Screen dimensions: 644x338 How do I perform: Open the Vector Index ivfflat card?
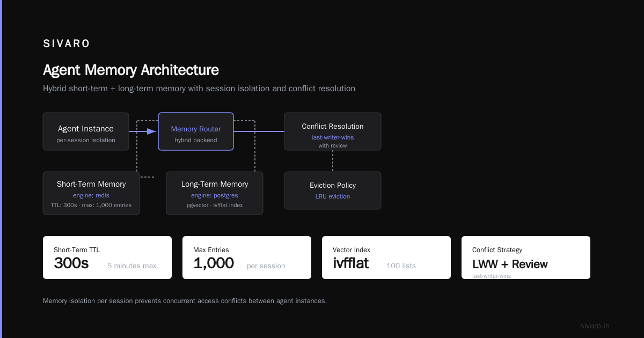(386, 258)
